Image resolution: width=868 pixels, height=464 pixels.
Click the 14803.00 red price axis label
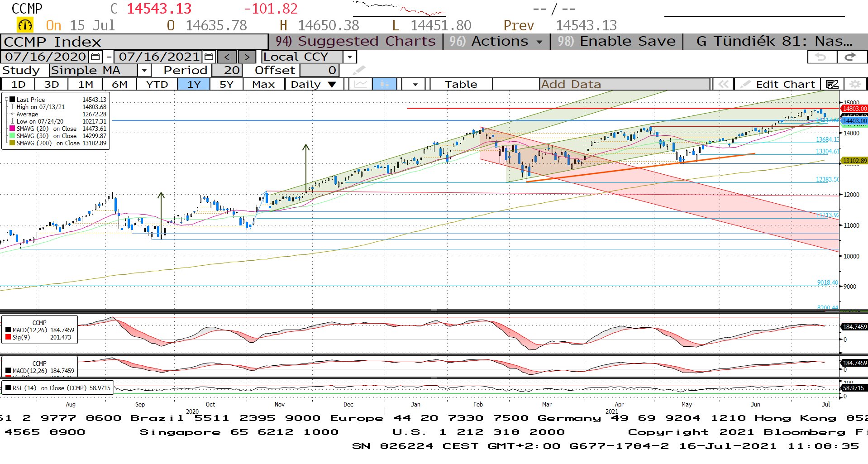pyautogui.click(x=854, y=109)
